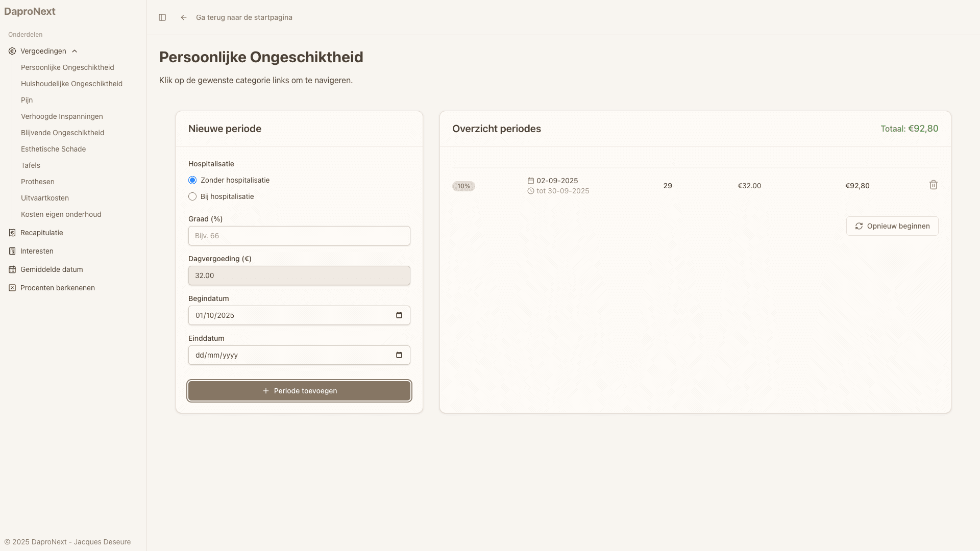Click the Graad percentage input field

pyautogui.click(x=299, y=236)
